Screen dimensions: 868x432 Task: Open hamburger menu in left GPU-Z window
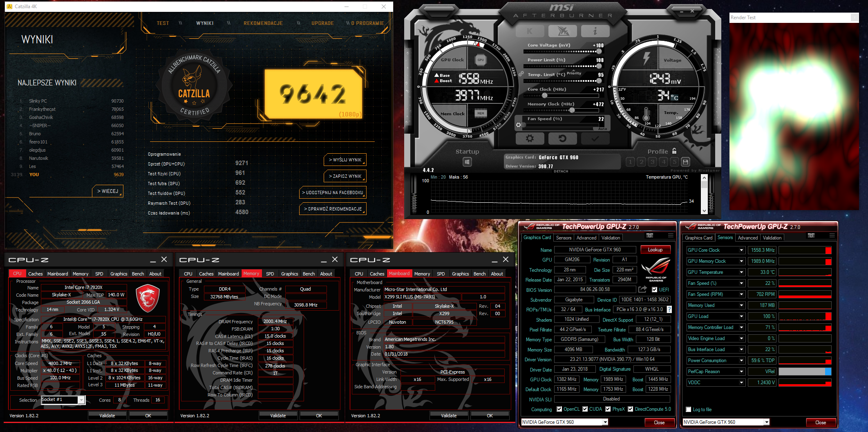[x=671, y=235]
